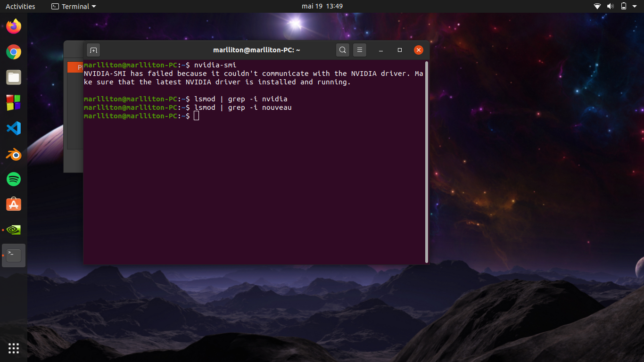The height and width of the screenshot is (362, 644).
Task: Maximize the terminal window
Action: point(400,50)
